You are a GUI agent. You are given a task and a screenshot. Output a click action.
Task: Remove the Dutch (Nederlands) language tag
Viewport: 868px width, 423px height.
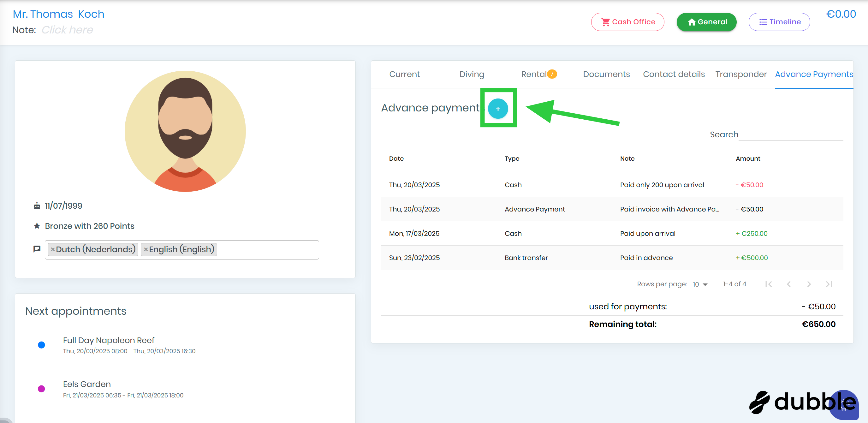click(x=53, y=249)
